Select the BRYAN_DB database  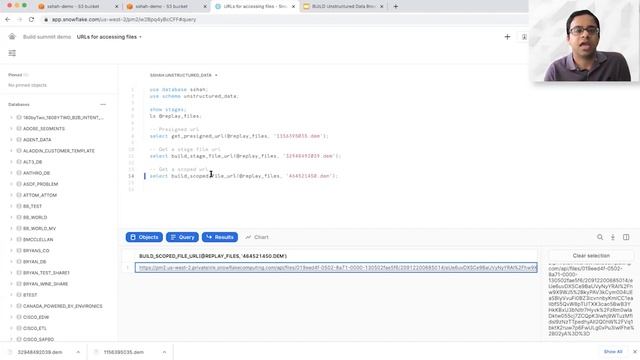[x=34, y=262]
